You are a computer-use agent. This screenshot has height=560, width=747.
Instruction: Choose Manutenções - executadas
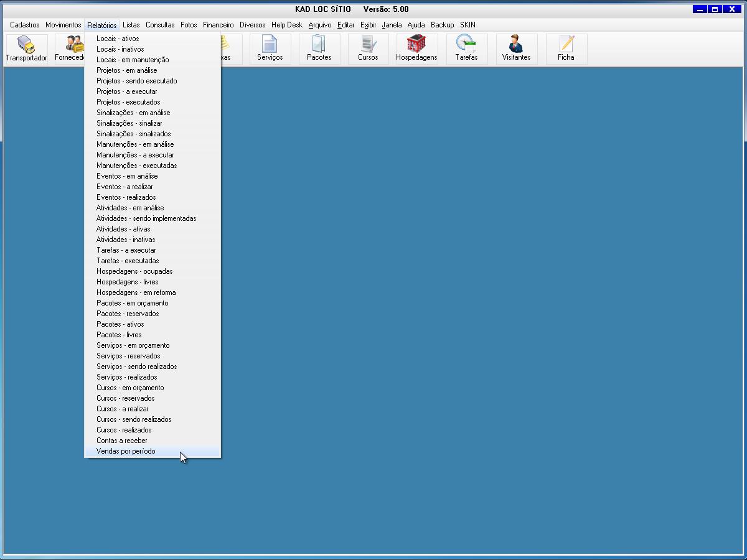tap(153, 166)
